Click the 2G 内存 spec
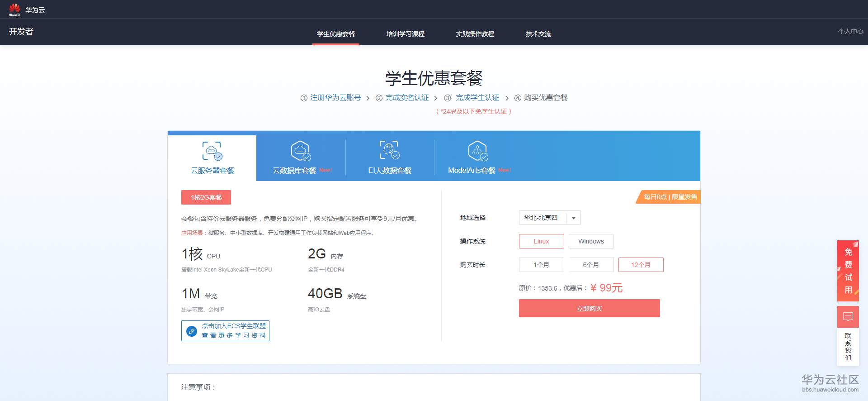868x401 pixels. click(x=325, y=254)
